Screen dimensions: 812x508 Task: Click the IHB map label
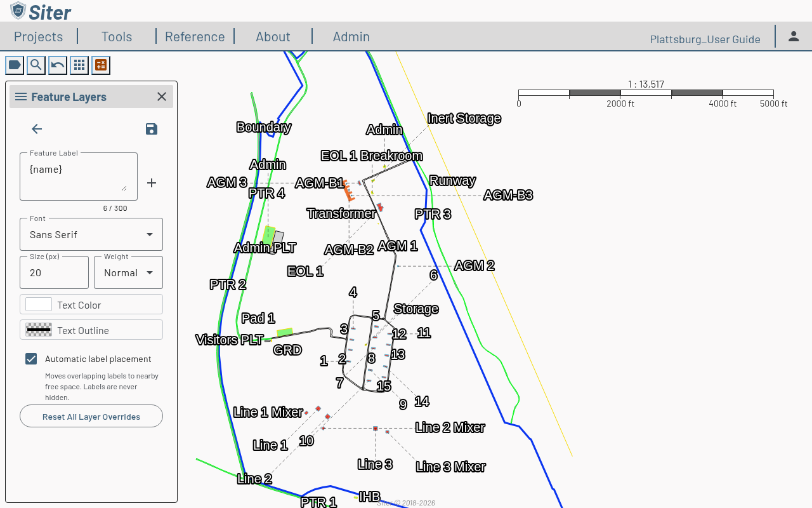(369, 497)
